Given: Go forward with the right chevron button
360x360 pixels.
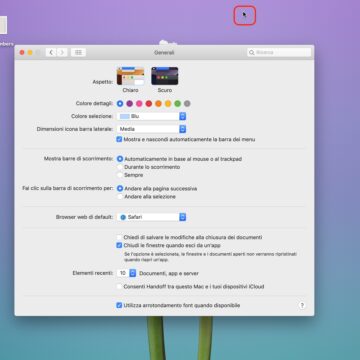Looking at the screenshot, I should coord(62,52).
